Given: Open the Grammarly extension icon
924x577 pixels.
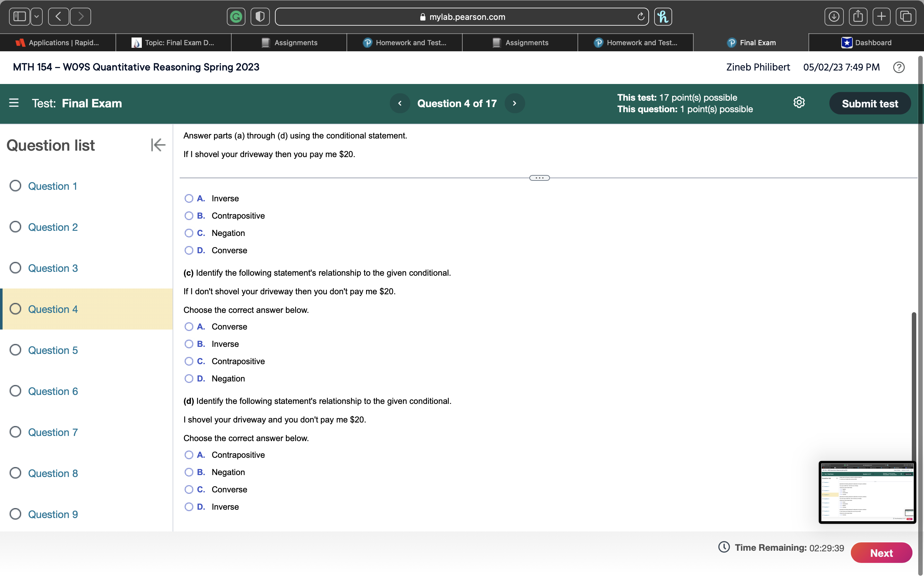Looking at the screenshot, I should 236,16.
